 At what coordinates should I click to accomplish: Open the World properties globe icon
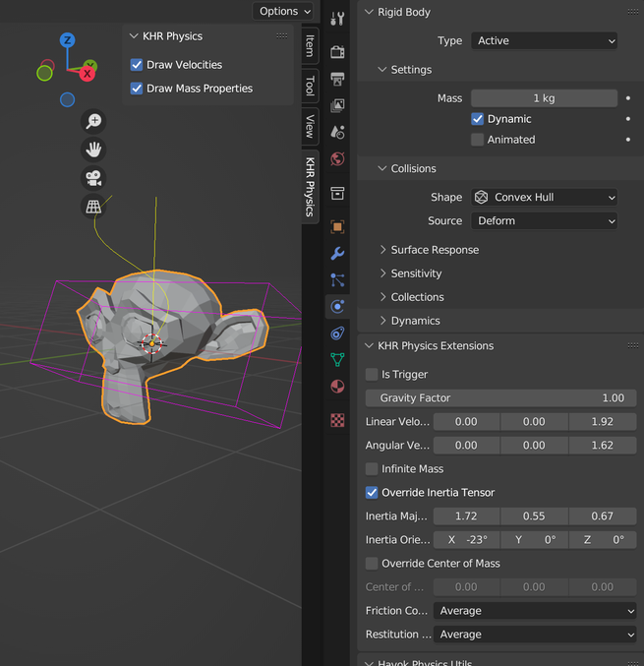point(337,158)
